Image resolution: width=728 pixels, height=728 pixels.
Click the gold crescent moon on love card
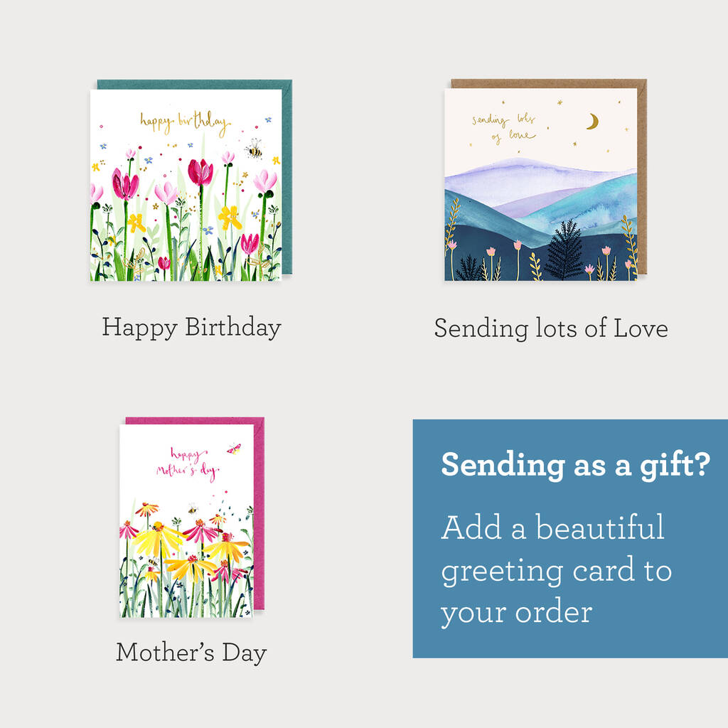(x=592, y=122)
